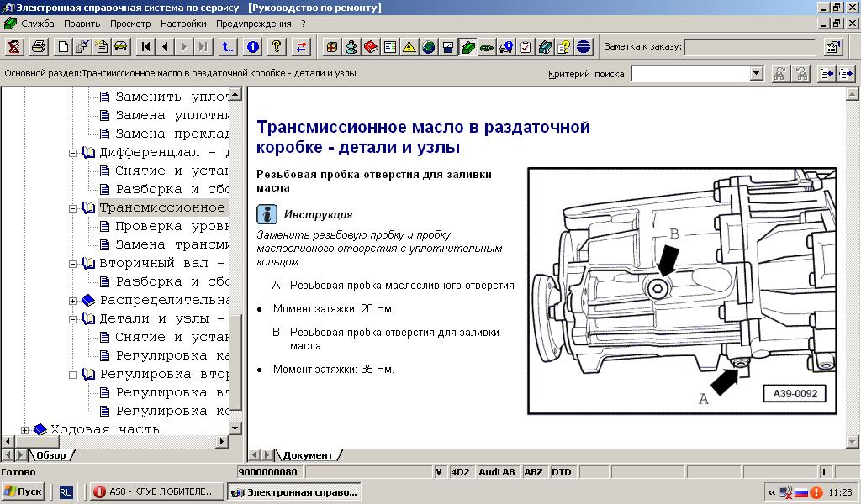
Task: Click the car icon in toolbar
Action: [120, 47]
